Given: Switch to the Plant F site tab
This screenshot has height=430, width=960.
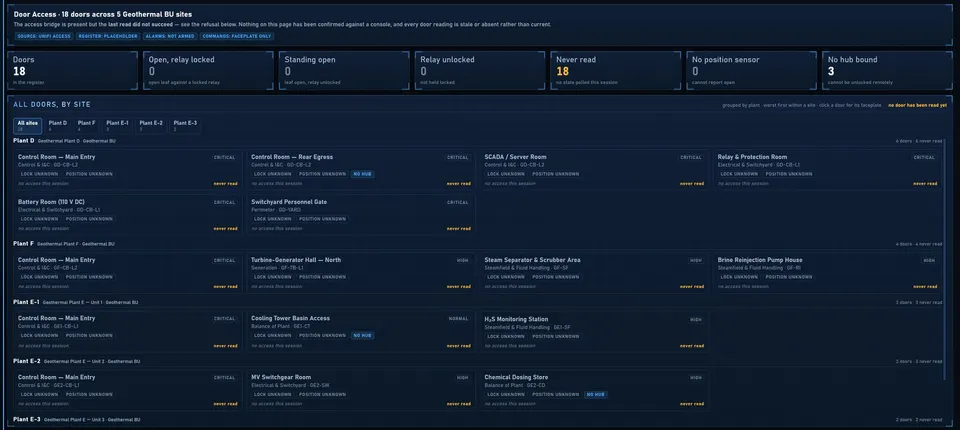Looking at the screenshot, I should [x=86, y=126].
